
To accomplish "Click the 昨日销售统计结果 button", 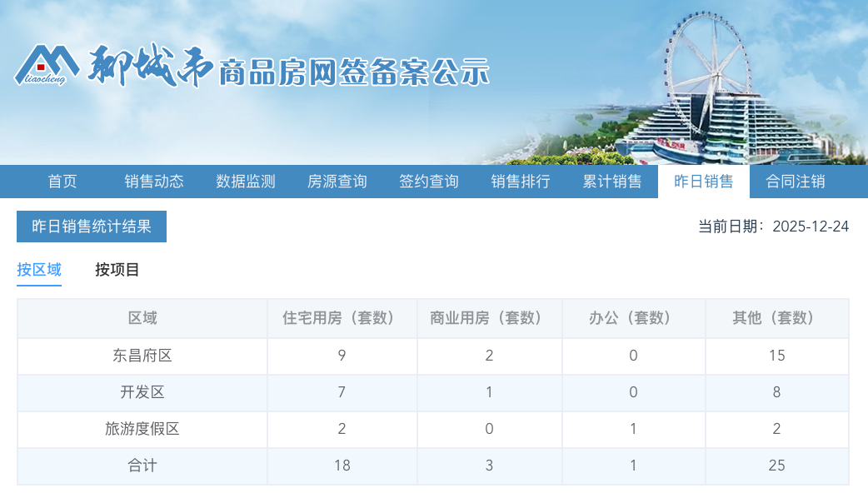I will 92,226.
